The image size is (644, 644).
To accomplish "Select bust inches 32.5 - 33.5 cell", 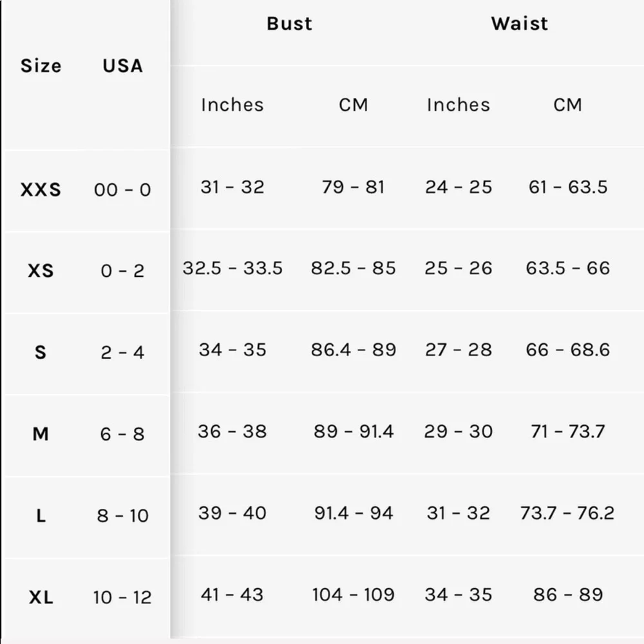I will tap(232, 268).
